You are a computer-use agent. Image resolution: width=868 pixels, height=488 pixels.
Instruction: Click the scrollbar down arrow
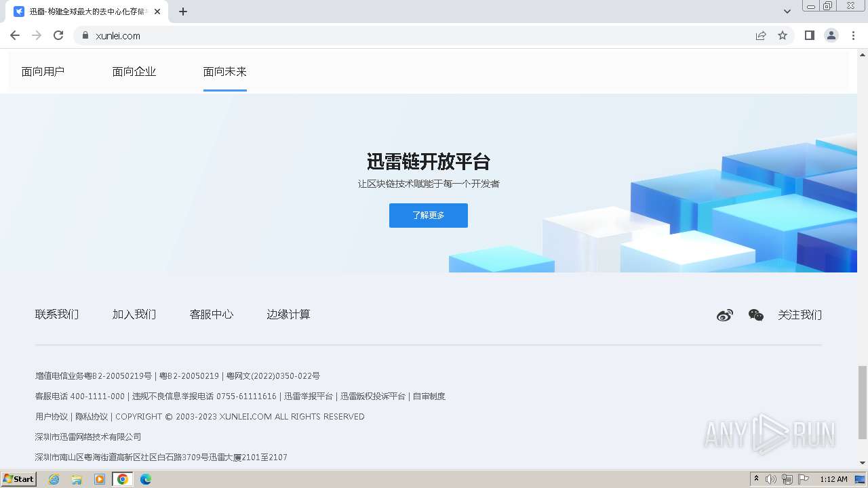tap(862, 463)
